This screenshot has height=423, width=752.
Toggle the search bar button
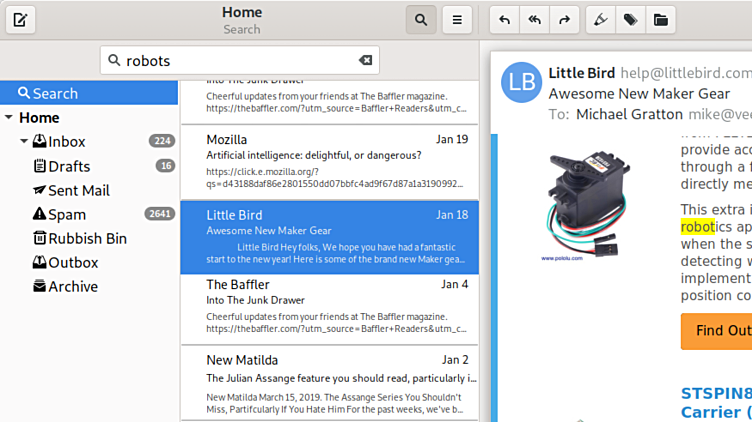click(x=421, y=20)
